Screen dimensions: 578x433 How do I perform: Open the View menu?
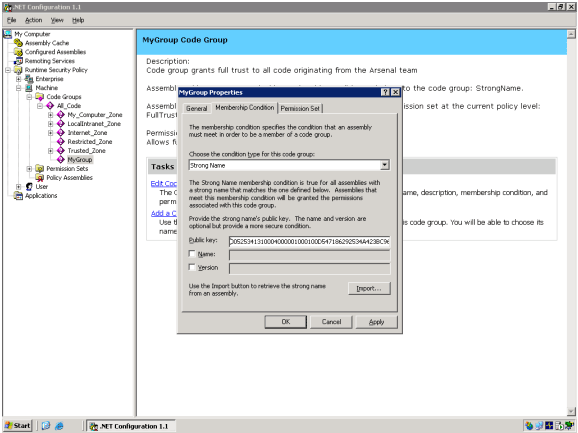click(x=57, y=20)
